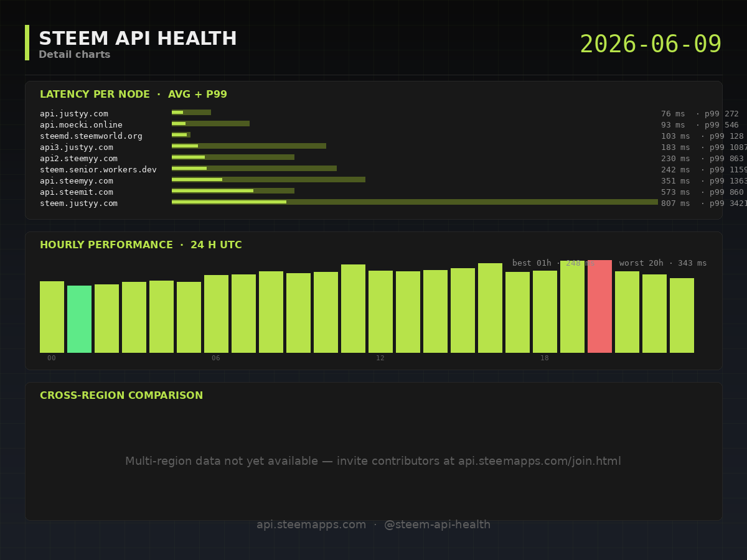
Task: Click the '351 ms' latency value
Action: [x=675, y=181]
